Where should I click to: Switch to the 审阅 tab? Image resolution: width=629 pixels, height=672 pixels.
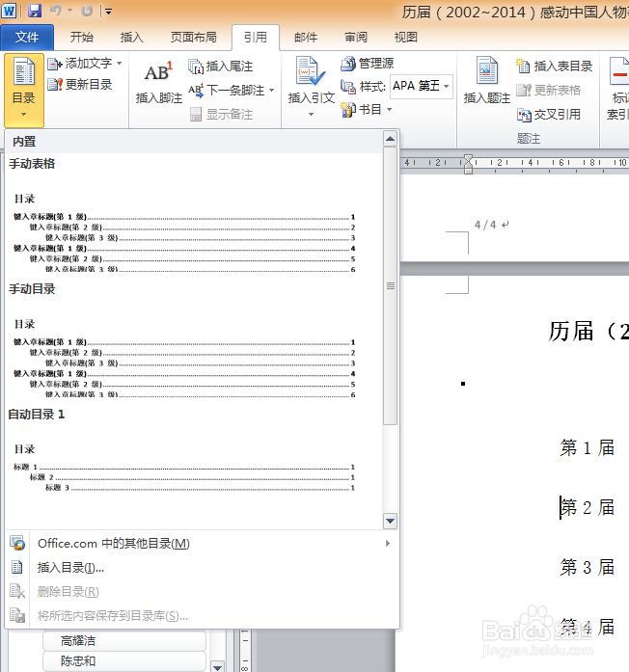coord(356,38)
